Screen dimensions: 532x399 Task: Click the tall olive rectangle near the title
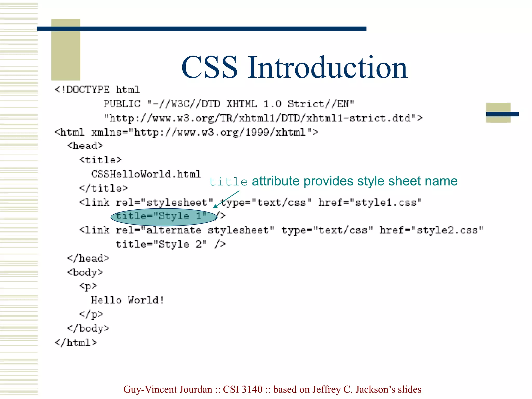(66, 55)
